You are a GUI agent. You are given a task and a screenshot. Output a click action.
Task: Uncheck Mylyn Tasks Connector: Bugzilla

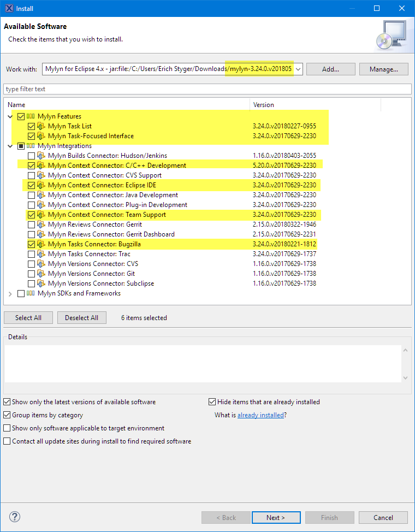tap(31, 244)
